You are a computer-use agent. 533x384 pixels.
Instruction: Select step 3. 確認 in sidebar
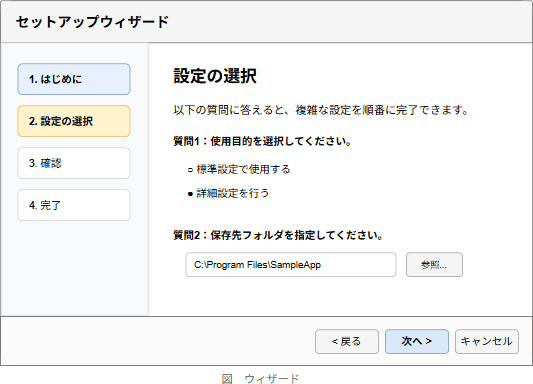pos(74,163)
